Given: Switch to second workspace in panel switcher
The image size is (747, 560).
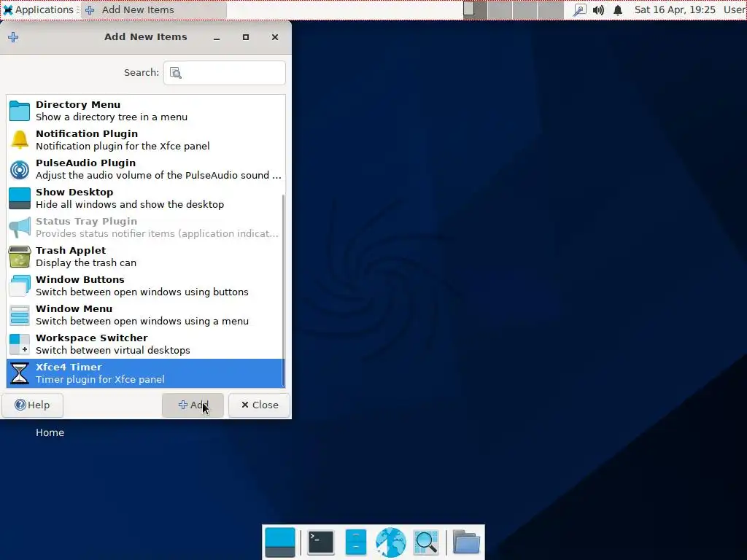Looking at the screenshot, I should (500, 10).
